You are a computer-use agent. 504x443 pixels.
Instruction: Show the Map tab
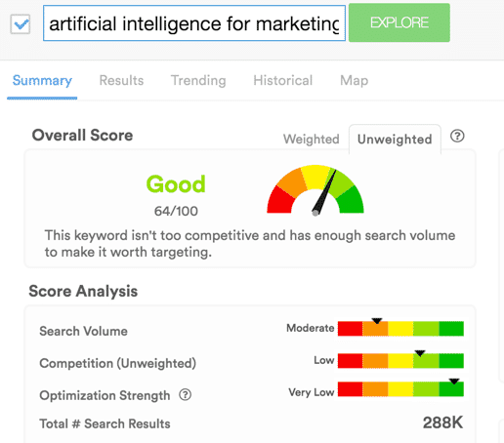[355, 80]
